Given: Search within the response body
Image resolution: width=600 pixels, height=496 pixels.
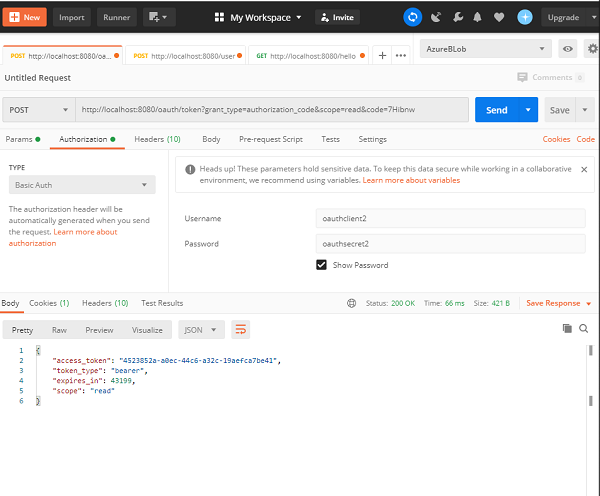Looking at the screenshot, I should click(583, 328).
